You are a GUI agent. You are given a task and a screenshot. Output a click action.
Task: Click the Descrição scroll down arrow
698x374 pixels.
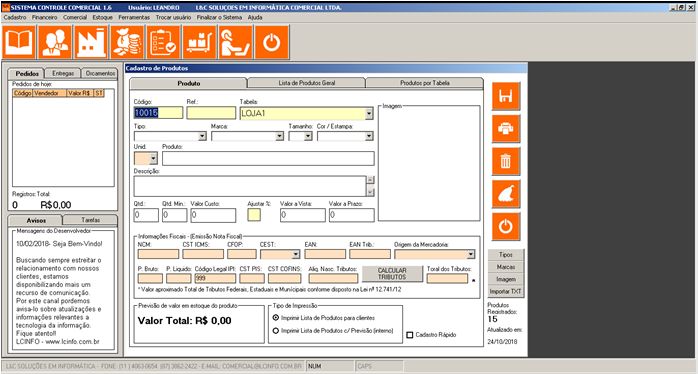(x=370, y=192)
